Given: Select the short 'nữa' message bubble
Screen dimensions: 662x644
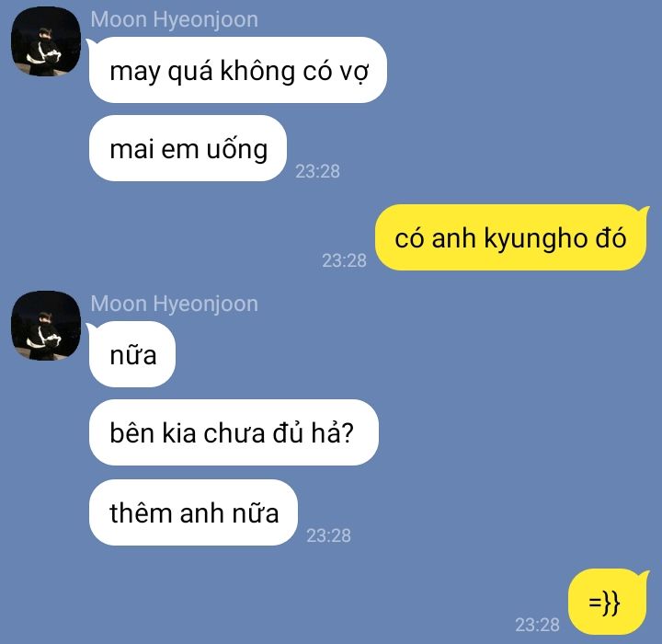Looking at the screenshot, I should click(x=132, y=354).
